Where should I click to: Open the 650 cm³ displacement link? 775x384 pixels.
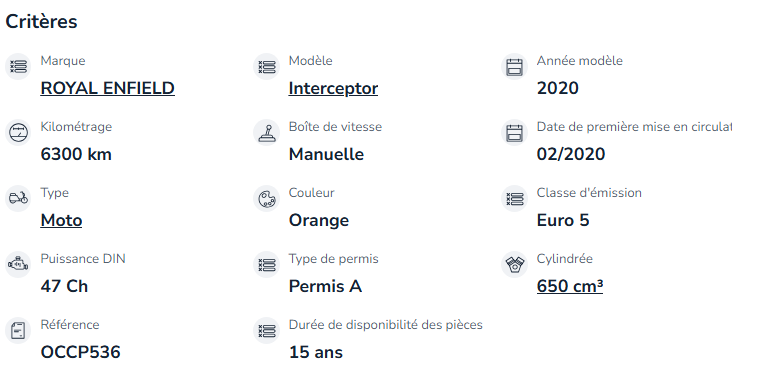(x=569, y=286)
